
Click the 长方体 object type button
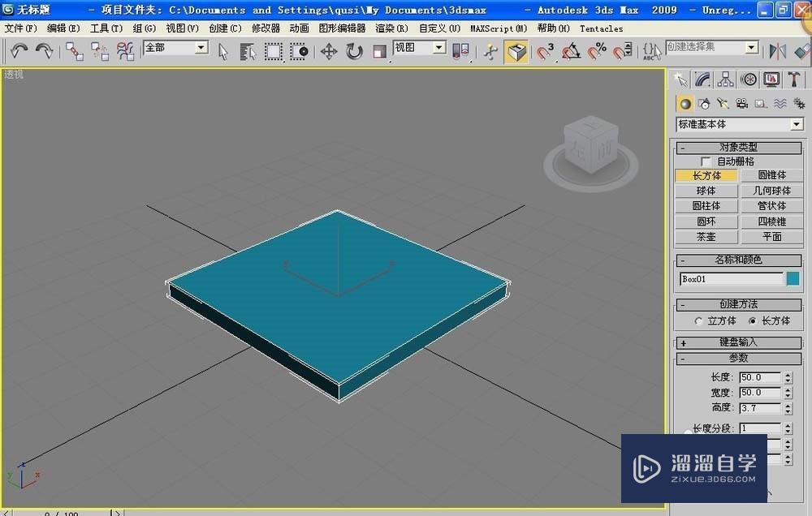[706, 175]
